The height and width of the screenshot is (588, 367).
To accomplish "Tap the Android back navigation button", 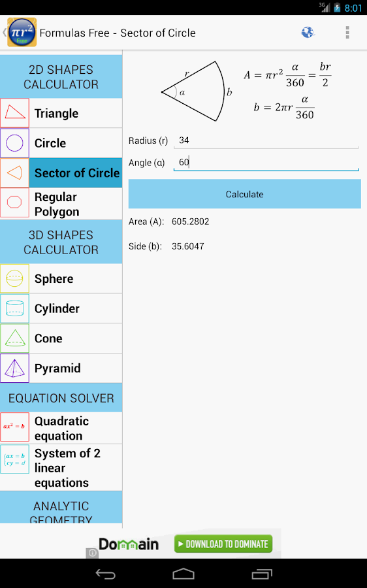I will [105, 574].
